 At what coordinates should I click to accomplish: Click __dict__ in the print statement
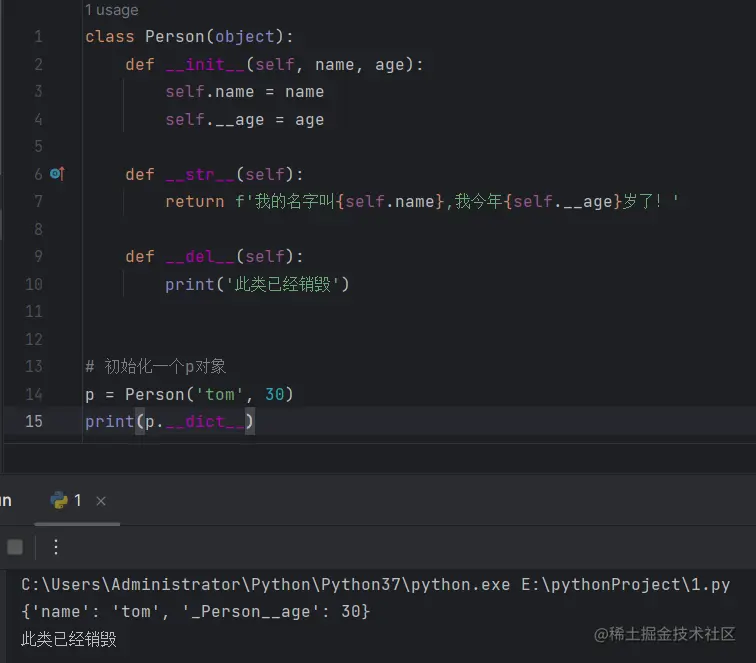click(x=205, y=421)
